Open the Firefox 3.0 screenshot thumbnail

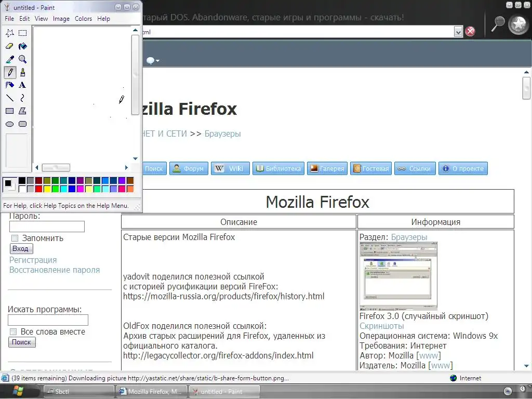[x=398, y=276]
